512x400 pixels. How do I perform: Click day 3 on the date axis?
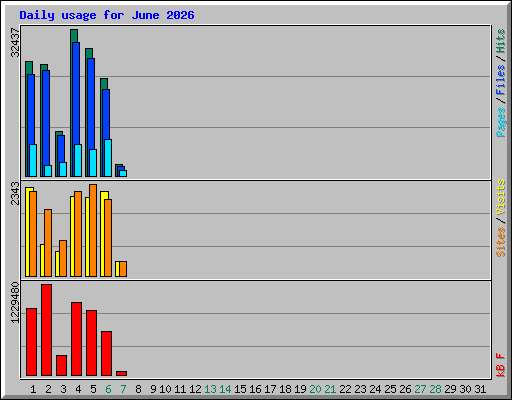(63, 389)
